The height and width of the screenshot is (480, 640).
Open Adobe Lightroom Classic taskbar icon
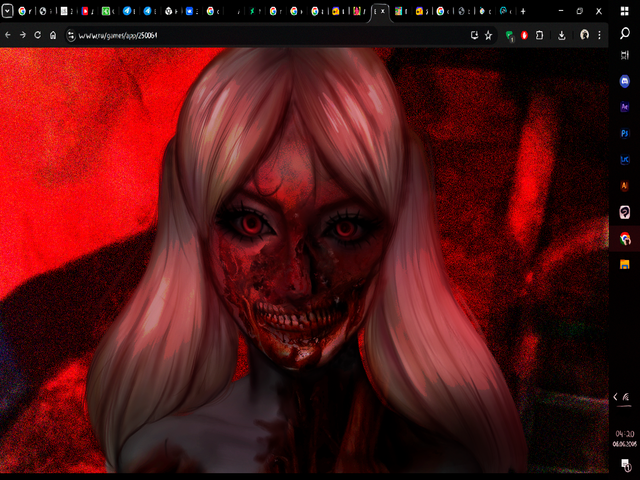[625, 159]
